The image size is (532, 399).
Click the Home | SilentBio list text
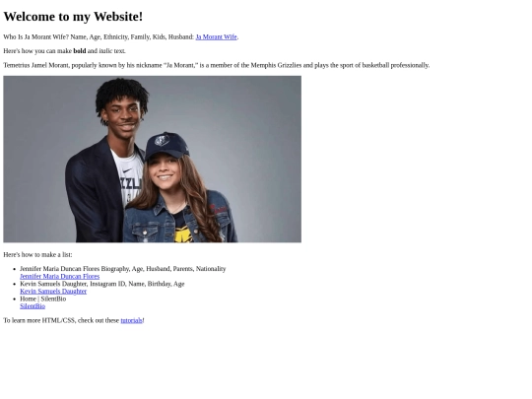(43, 299)
